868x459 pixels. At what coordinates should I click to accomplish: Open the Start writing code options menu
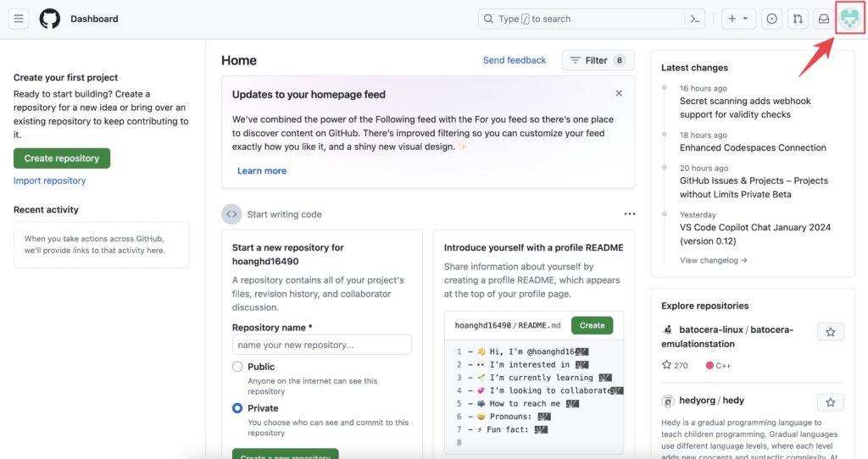pos(630,214)
